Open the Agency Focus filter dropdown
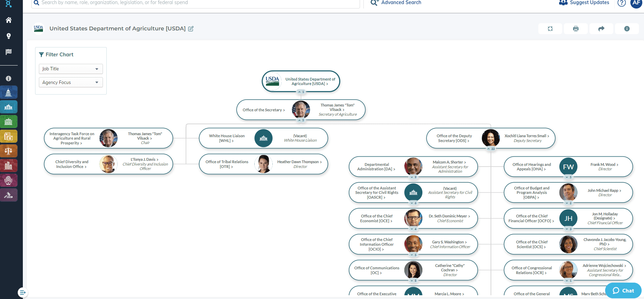The height and width of the screenshot is (299, 644). point(71,82)
